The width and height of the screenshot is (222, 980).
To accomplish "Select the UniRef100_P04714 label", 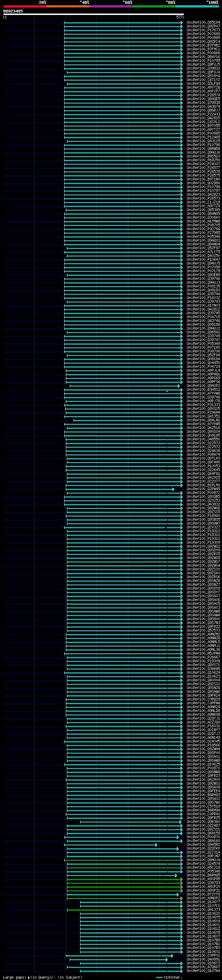I will 203,367.
